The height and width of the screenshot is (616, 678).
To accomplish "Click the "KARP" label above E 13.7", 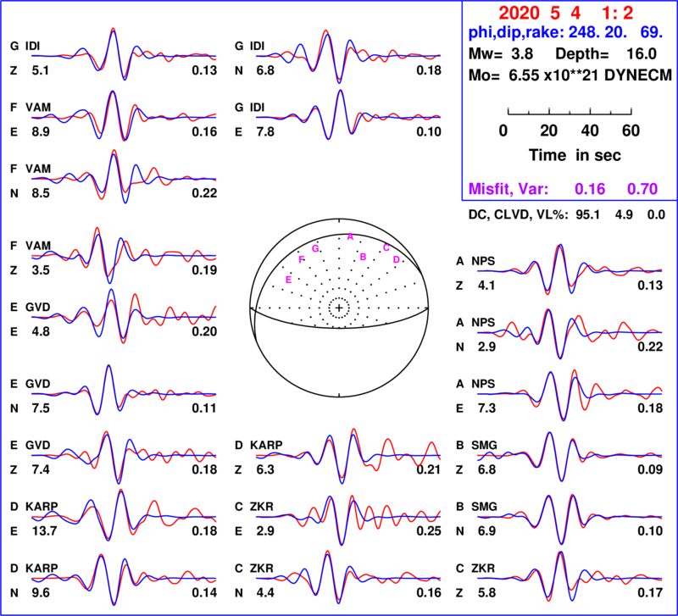I will click(42, 507).
